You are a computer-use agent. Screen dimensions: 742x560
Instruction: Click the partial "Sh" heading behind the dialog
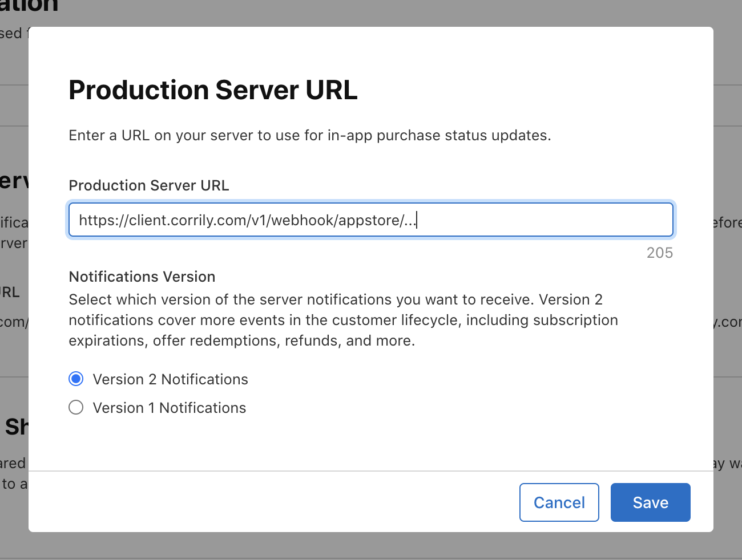15,427
